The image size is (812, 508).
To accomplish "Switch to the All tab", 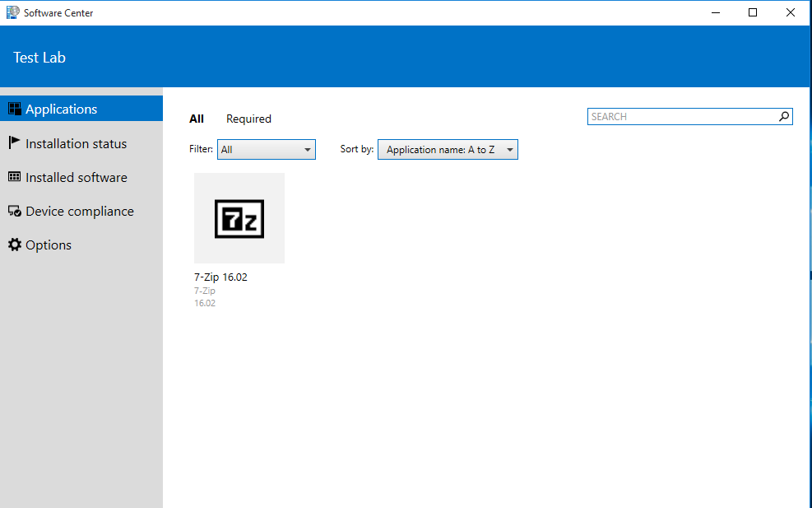I will (x=197, y=119).
